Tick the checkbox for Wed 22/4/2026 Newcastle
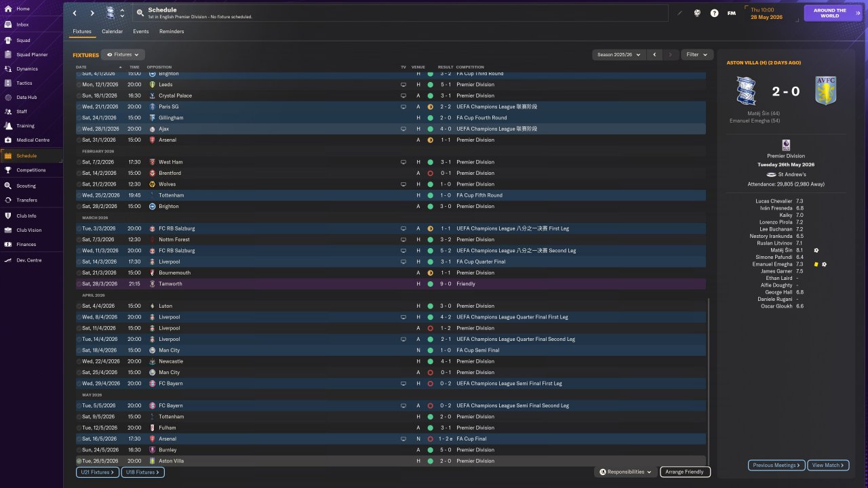 pyautogui.click(x=79, y=361)
